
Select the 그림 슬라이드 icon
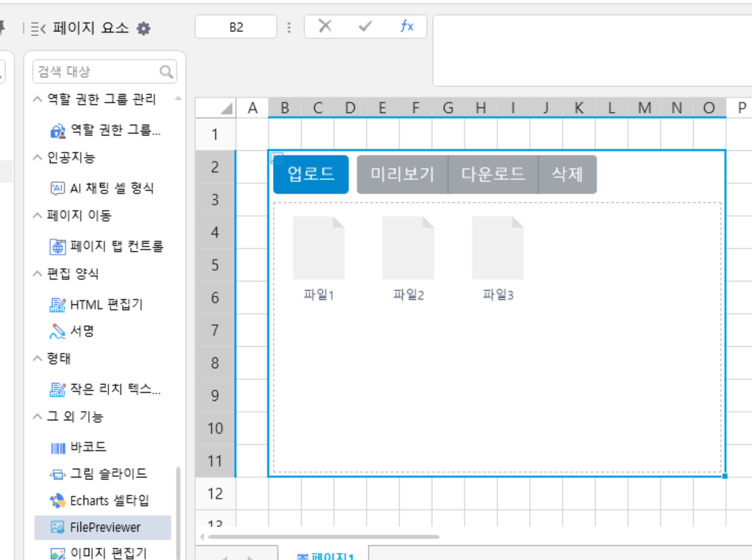click(58, 474)
